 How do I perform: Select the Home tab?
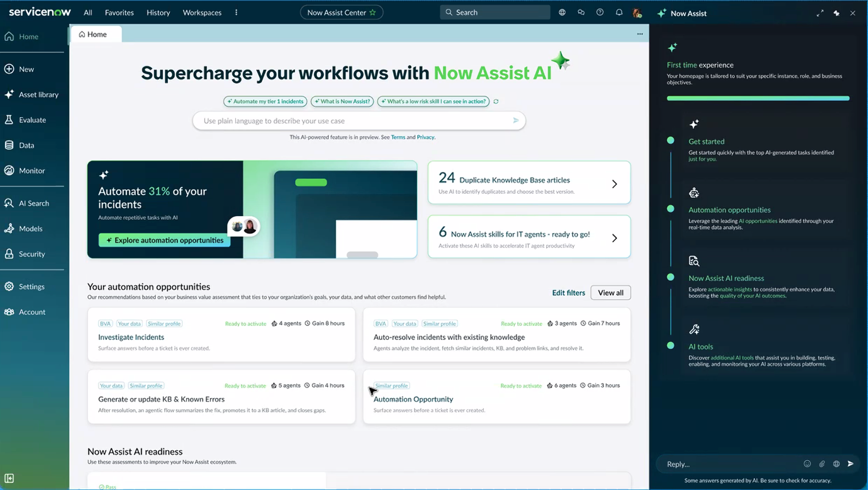96,34
